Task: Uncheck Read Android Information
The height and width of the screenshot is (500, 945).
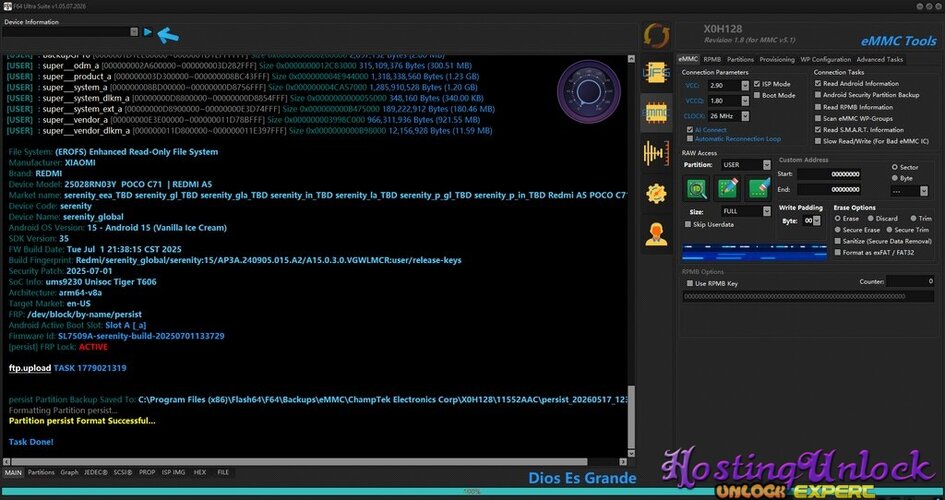Action: coord(818,84)
